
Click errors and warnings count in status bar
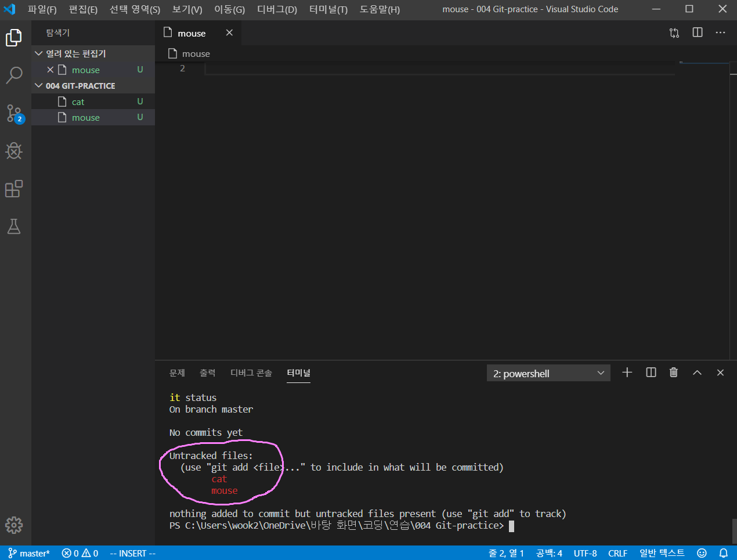tap(80, 553)
